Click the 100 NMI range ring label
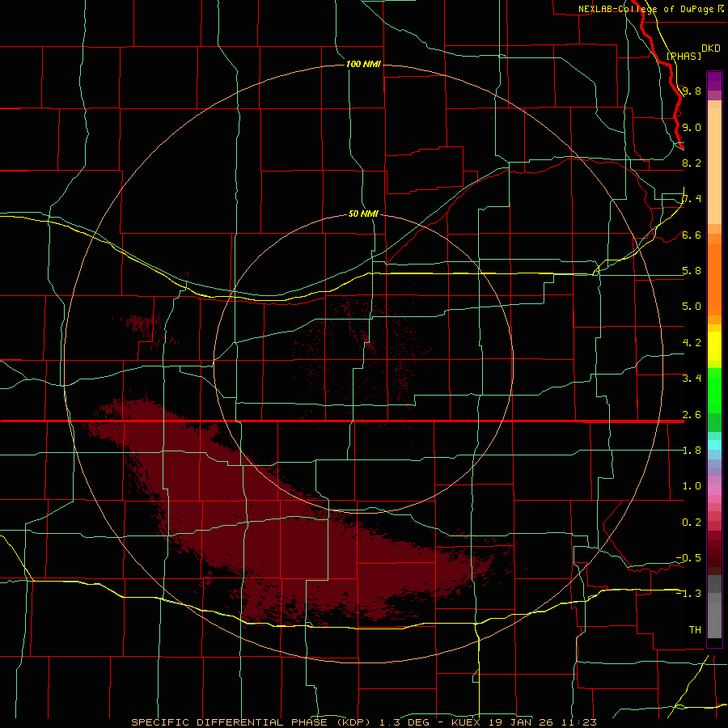This screenshot has width=728, height=728. click(x=363, y=64)
